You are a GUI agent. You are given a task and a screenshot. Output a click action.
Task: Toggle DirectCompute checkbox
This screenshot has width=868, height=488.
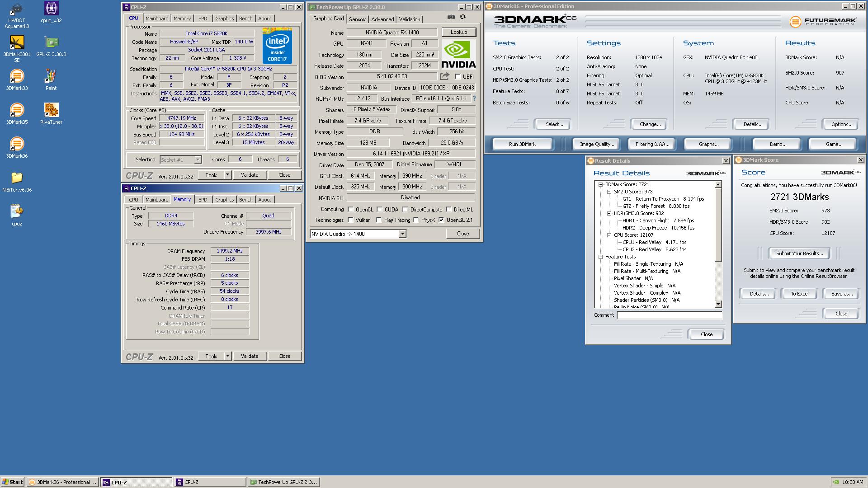405,210
